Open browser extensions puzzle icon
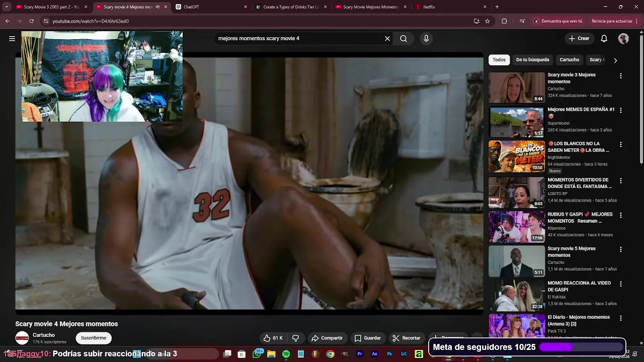Viewport: 644px width, 362px height. click(x=504, y=21)
